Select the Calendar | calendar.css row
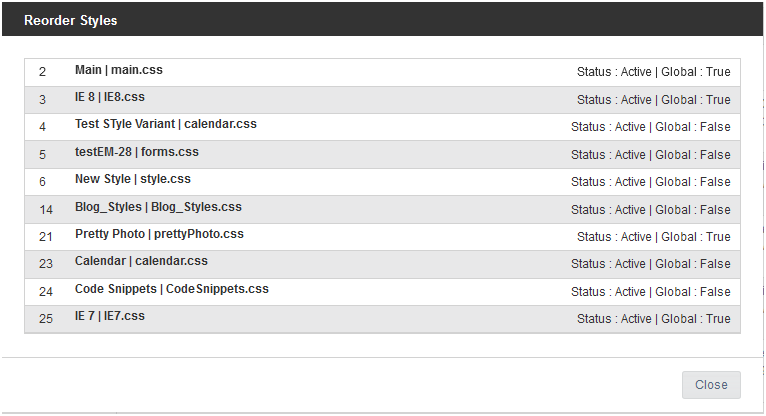This screenshot has height=416, width=766. 141,262
